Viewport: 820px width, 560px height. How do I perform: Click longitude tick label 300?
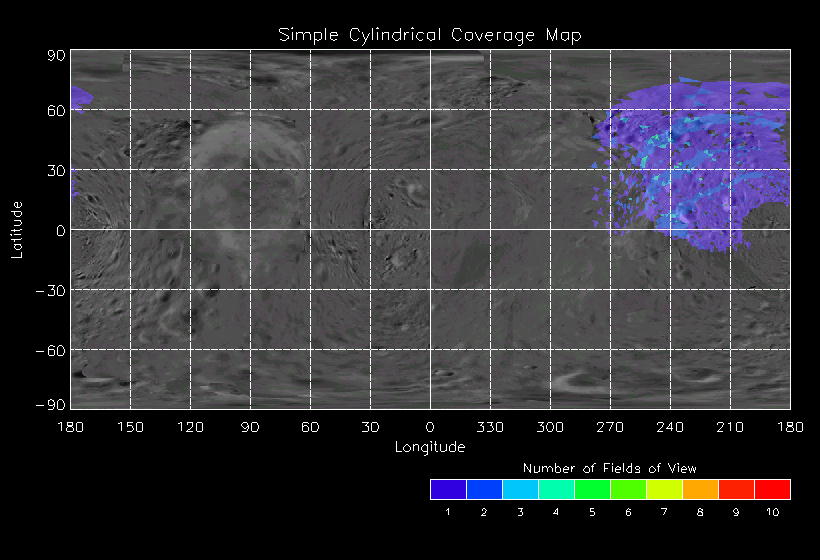click(550, 427)
